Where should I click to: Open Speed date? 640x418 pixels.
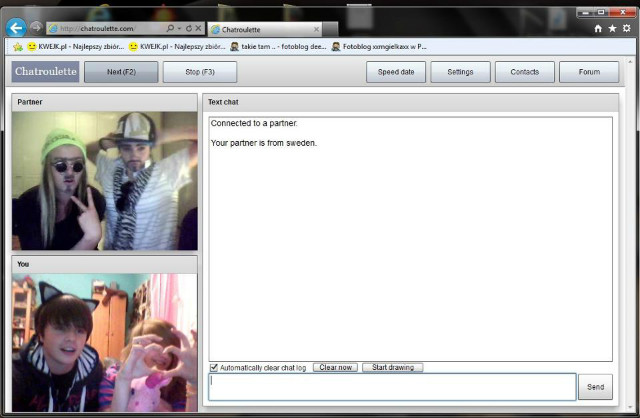[x=396, y=72]
